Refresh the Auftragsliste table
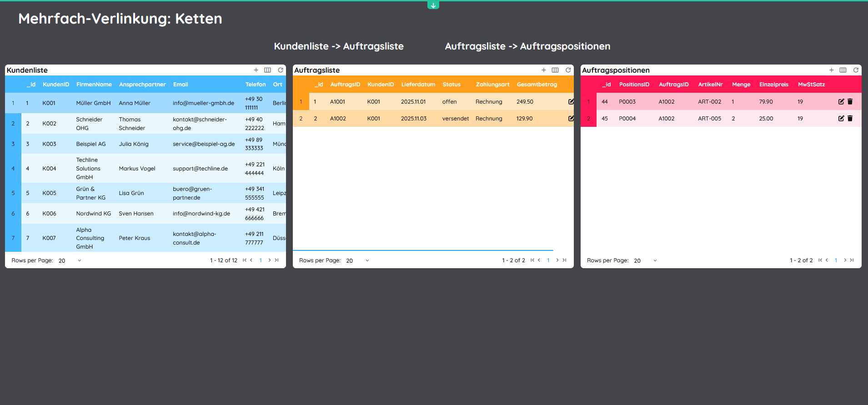 click(568, 70)
